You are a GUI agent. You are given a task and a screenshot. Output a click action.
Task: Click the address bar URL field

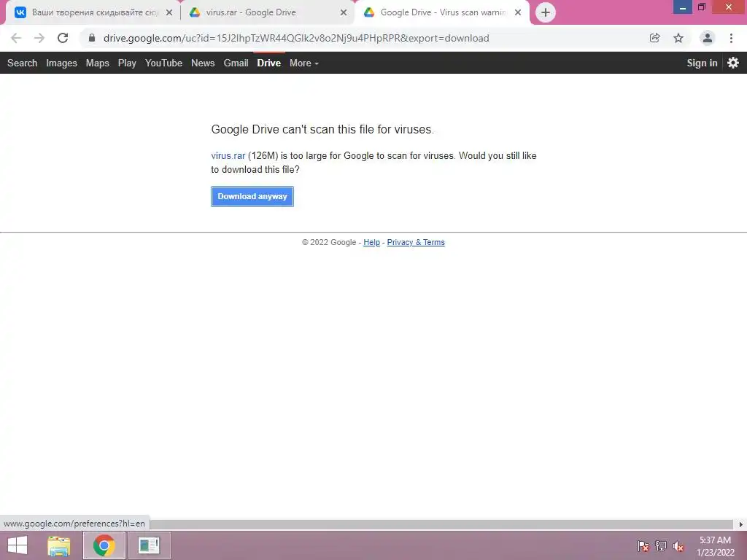pyautogui.click(x=295, y=38)
